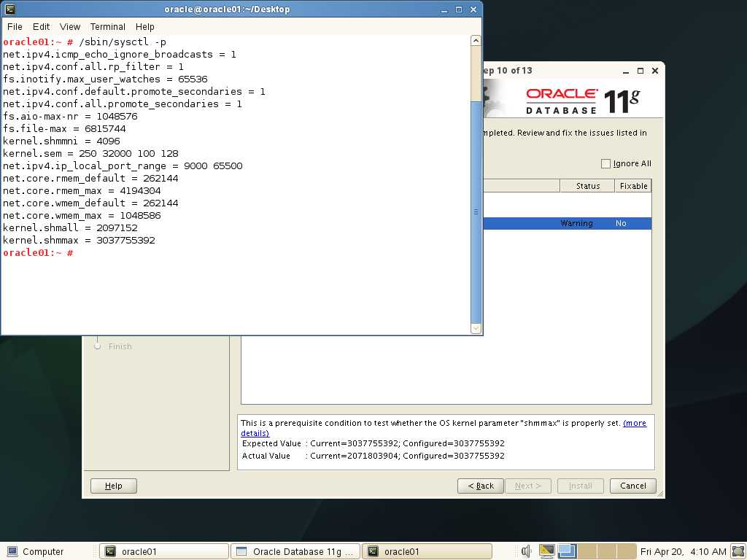
Task: Go Back in the Oracle installer
Action: (480, 486)
